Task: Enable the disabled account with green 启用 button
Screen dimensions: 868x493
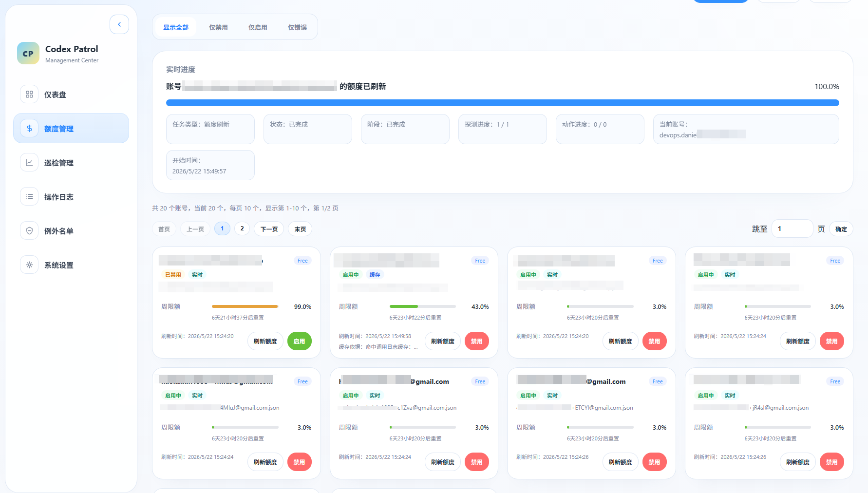Action: pyautogui.click(x=299, y=341)
